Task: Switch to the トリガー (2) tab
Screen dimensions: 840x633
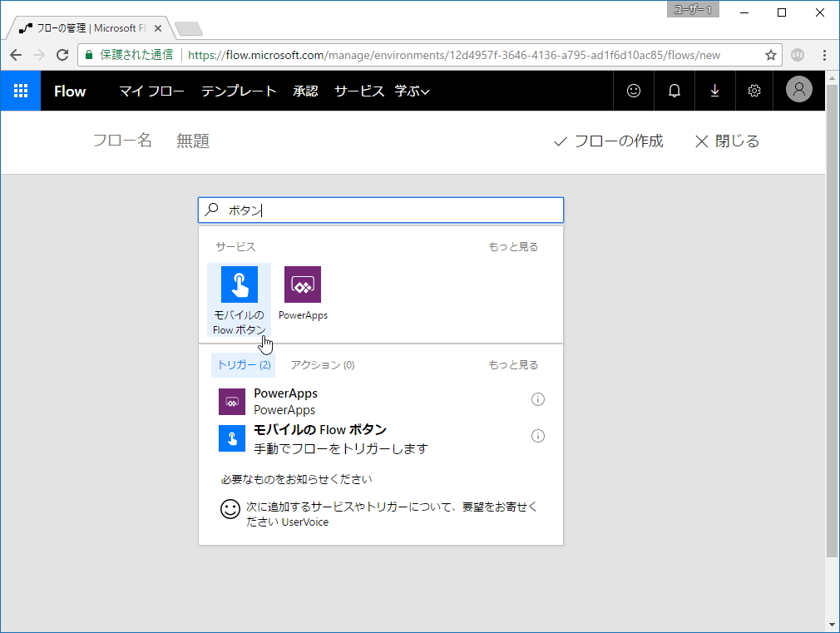Action: coord(244,365)
